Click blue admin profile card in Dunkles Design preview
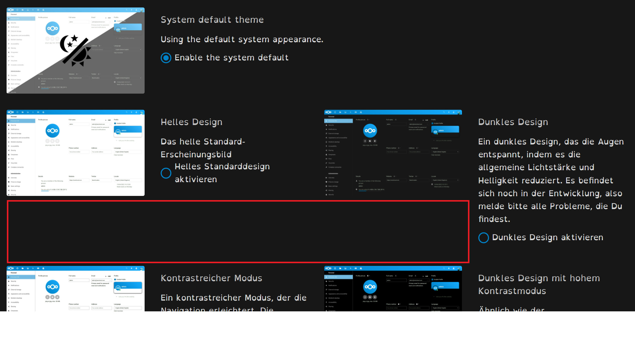635x364 pixels. (445, 130)
